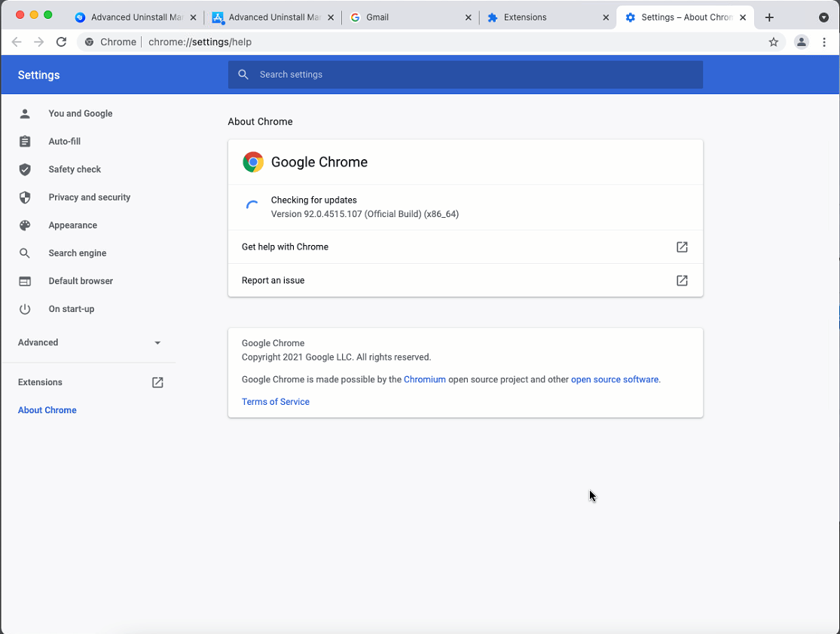The height and width of the screenshot is (634, 840).
Task: Click the Appearance paint palette icon
Action: click(25, 225)
